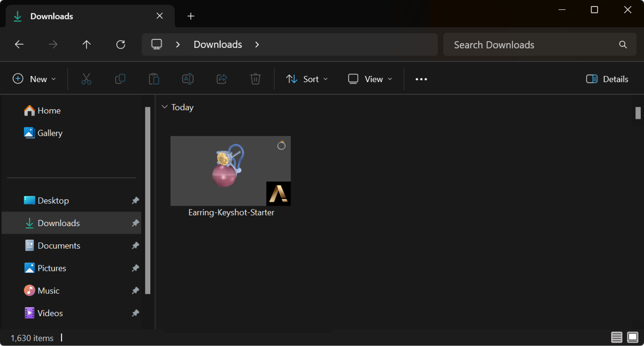Viewport: 644px width, 346px height.
Task: Open Pictures in the navigation pane
Action: 71,268
